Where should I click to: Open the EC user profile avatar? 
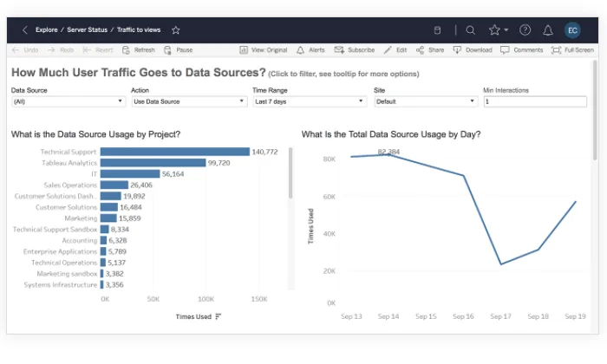[x=572, y=30]
